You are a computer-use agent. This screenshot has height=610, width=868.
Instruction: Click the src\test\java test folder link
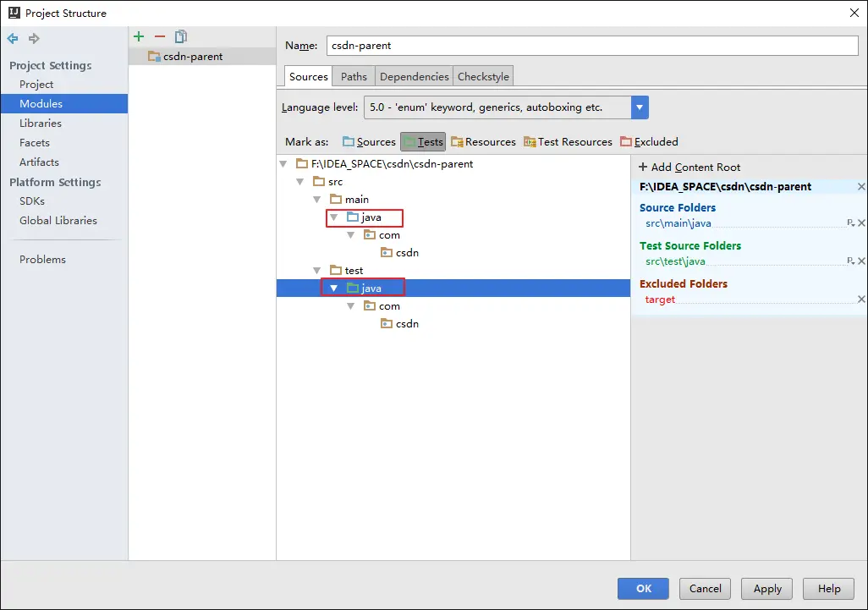coord(675,261)
